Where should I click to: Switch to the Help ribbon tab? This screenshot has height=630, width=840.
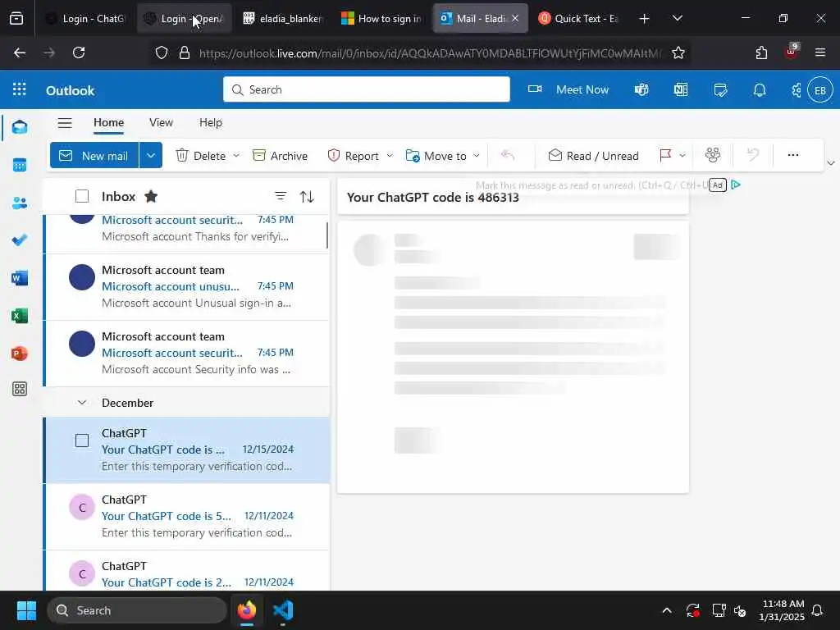point(211,123)
